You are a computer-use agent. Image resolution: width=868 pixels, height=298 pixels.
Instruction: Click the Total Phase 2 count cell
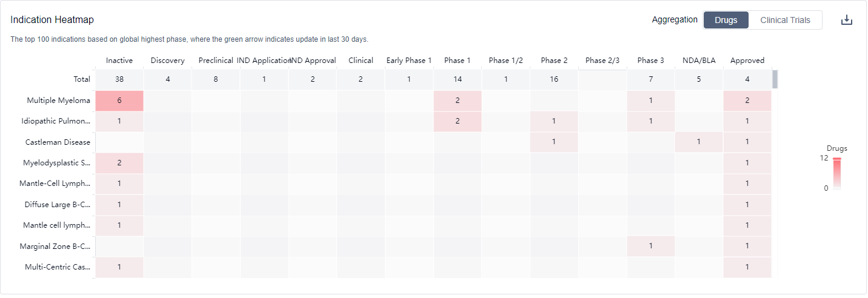click(x=554, y=79)
